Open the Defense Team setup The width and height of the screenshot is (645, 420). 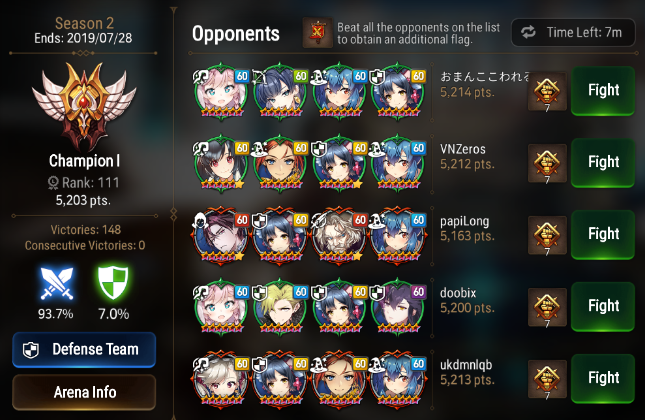pyautogui.click(x=84, y=350)
